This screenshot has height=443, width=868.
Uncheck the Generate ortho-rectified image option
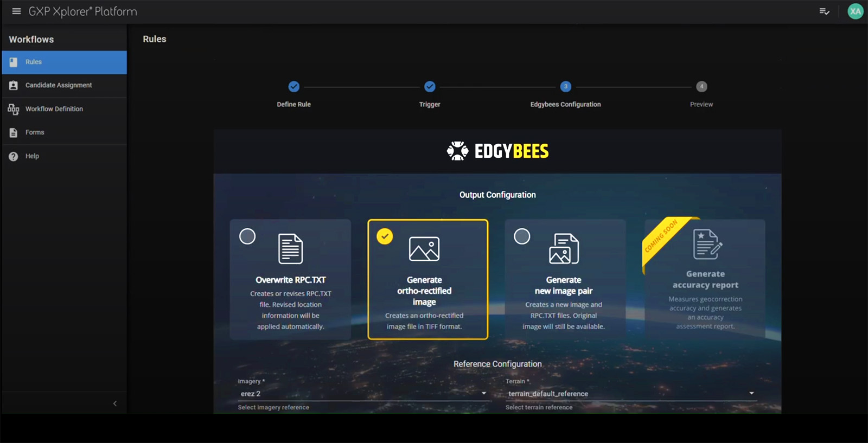[385, 236]
